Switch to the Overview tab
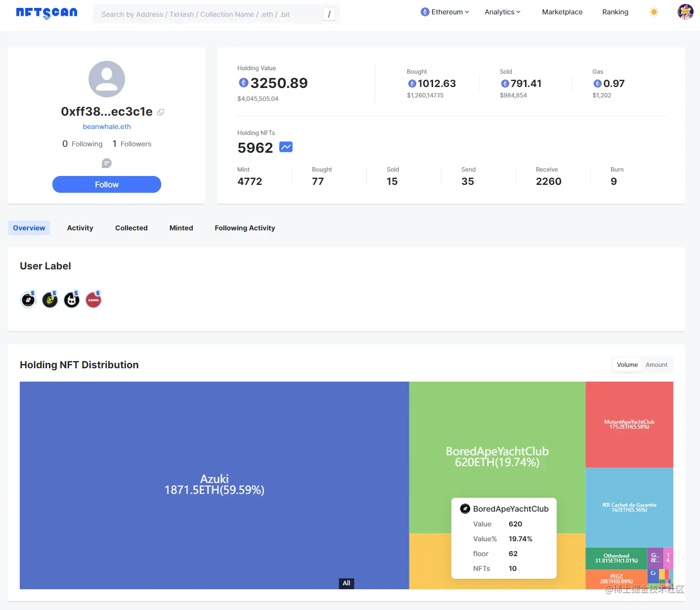Viewport: 700px width, 610px height. 29,228
